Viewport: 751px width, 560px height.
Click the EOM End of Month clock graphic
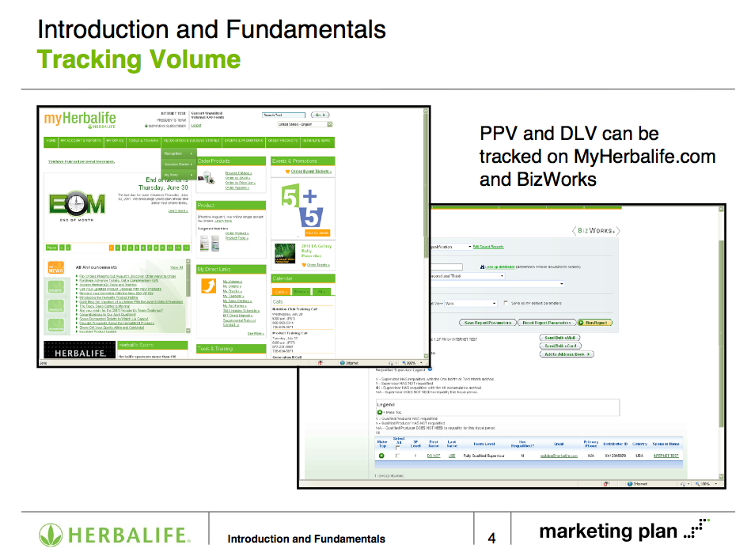(77, 206)
